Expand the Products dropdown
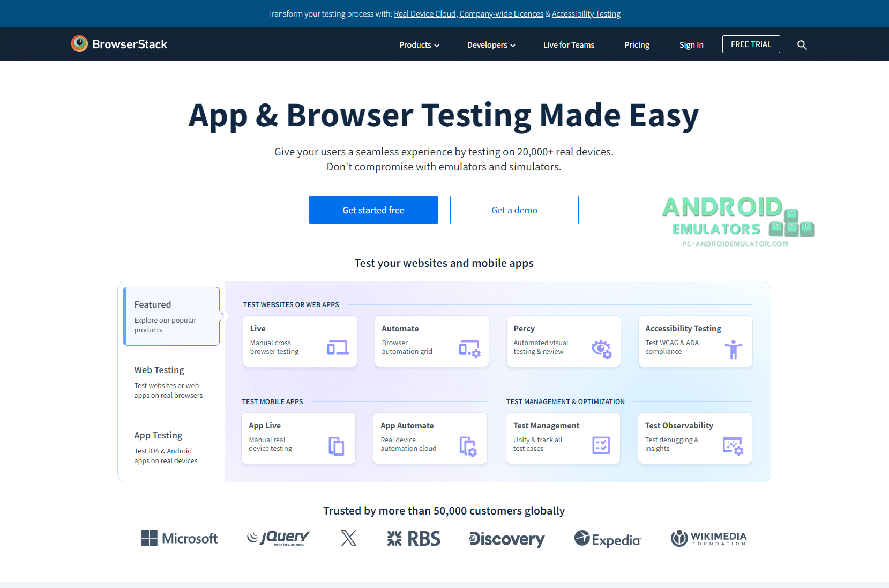889x588 pixels. tap(419, 45)
